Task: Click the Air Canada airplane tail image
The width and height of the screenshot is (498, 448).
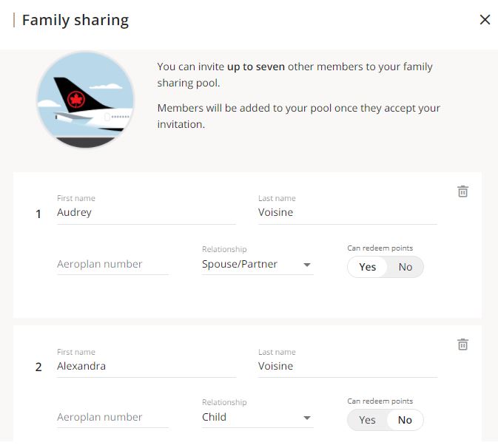Action: click(85, 100)
